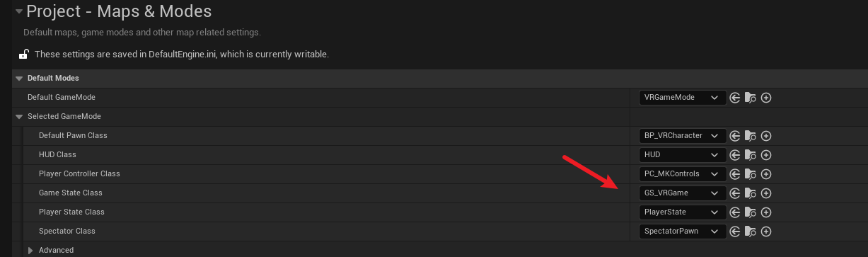Open the GS_VRGame game state dropdown
The height and width of the screenshot is (257, 868).
682,193
